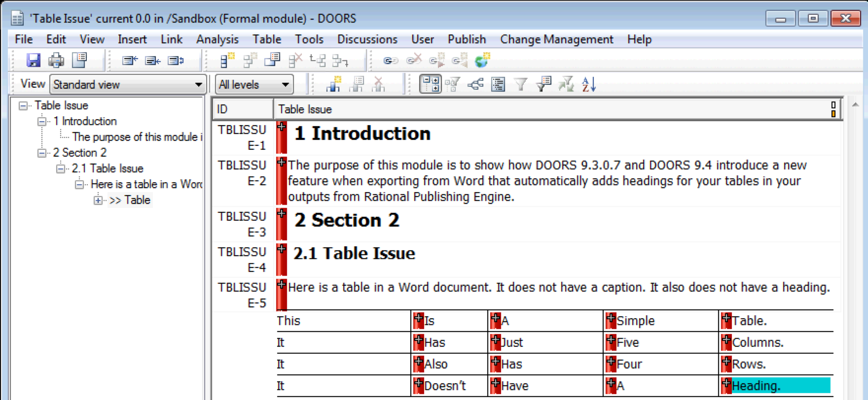Select '>> Table' item in tree
The height and width of the screenshot is (400, 868).
(x=130, y=200)
